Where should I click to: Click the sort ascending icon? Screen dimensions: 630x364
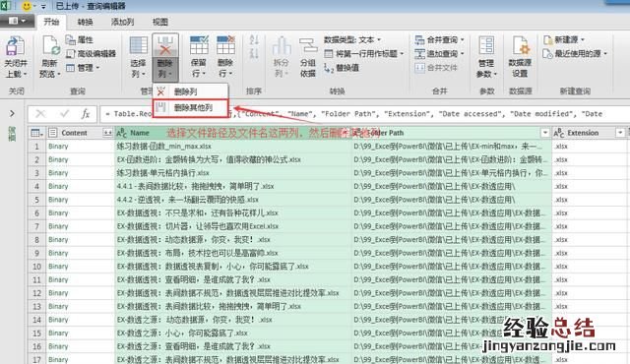[x=254, y=39]
